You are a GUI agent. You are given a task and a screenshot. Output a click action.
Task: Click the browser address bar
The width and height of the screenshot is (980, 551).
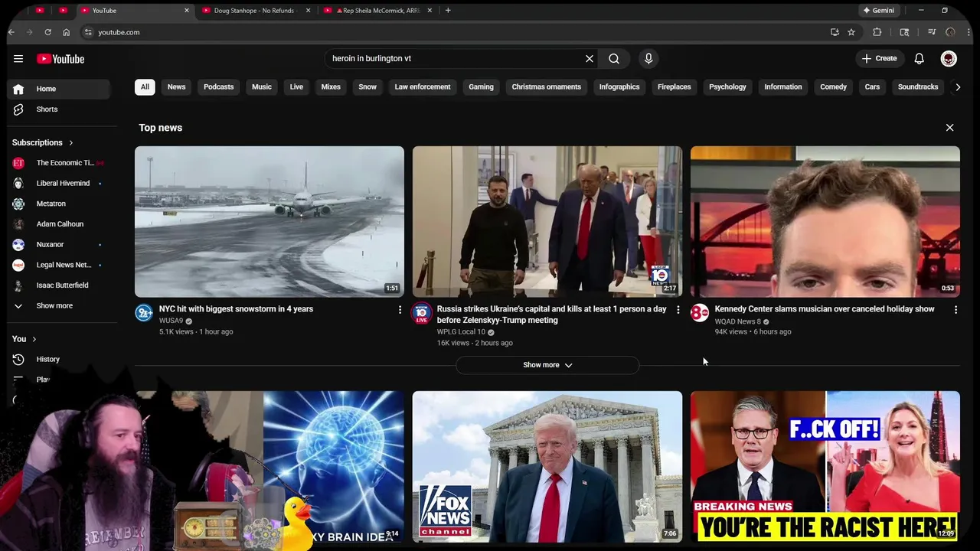(x=459, y=32)
